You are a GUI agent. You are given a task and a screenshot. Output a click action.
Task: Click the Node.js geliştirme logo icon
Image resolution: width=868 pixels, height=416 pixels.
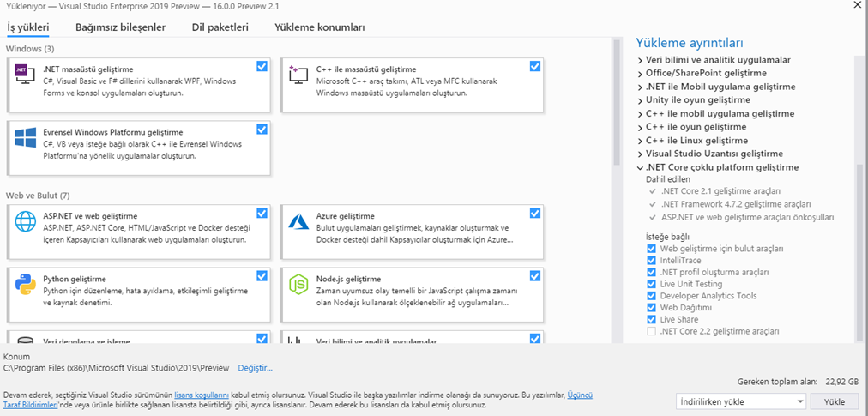298,284
